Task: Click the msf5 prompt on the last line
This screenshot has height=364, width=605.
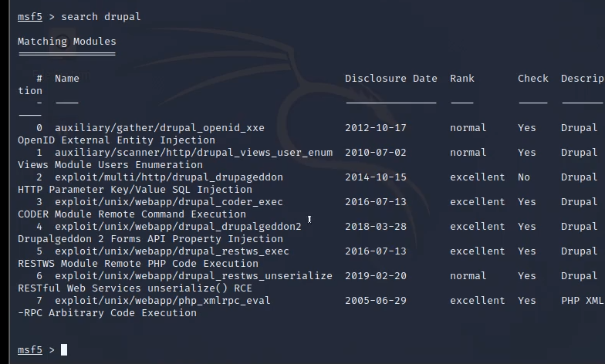Action: pos(30,350)
